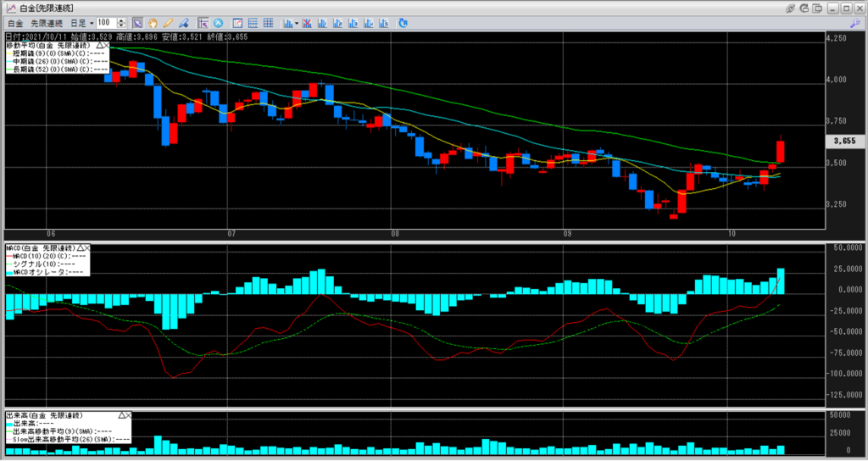Activate the hand pan tool
868x461 pixels.
click(x=152, y=22)
